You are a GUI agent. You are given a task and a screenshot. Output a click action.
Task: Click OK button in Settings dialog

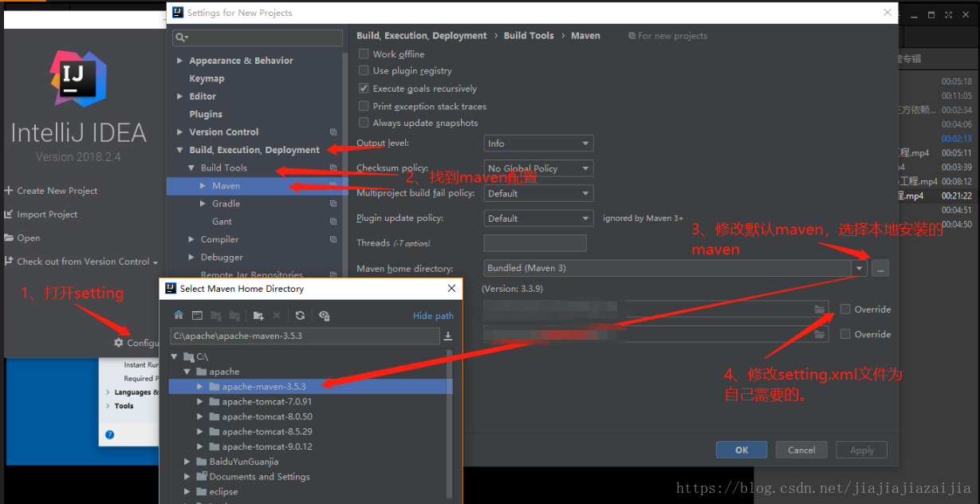click(x=742, y=450)
